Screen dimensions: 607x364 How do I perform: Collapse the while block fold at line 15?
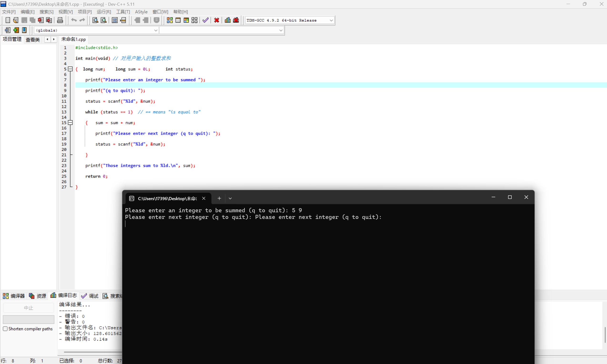70,123
